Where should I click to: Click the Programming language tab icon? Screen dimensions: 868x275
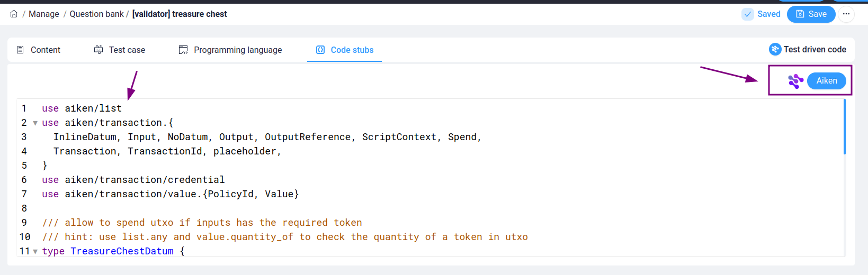coord(183,50)
